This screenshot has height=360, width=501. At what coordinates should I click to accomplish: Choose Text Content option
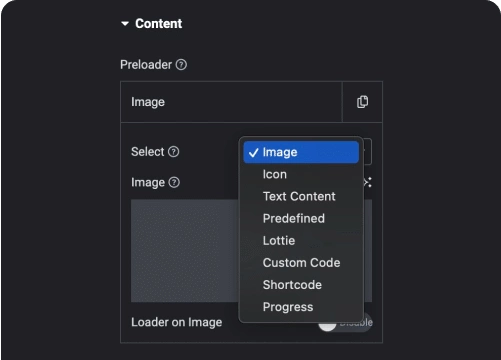[x=301, y=196]
